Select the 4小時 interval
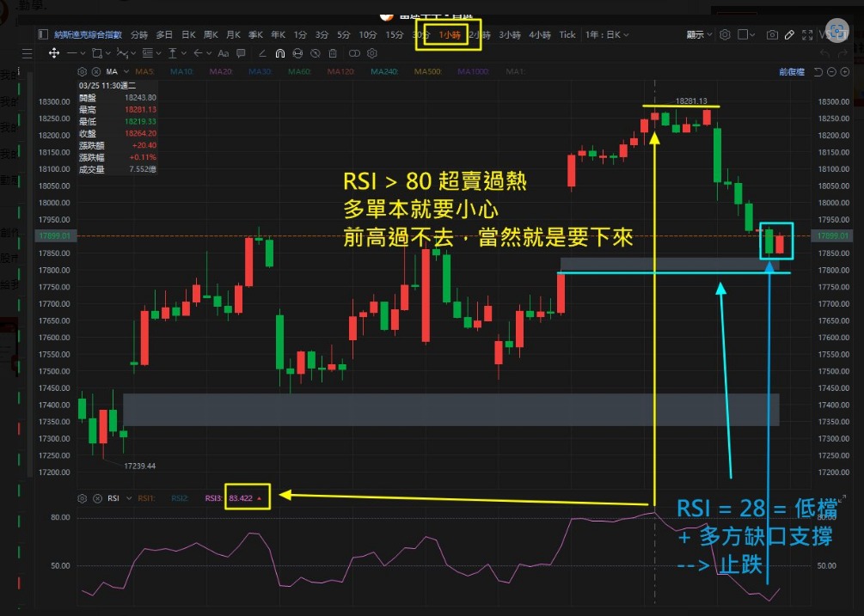 point(539,34)
